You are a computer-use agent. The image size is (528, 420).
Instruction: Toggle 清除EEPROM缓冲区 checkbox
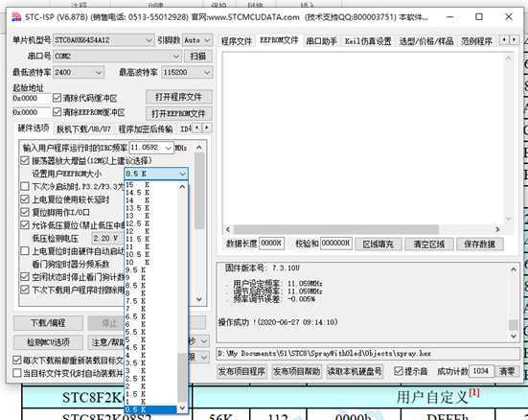pos(57,111)
